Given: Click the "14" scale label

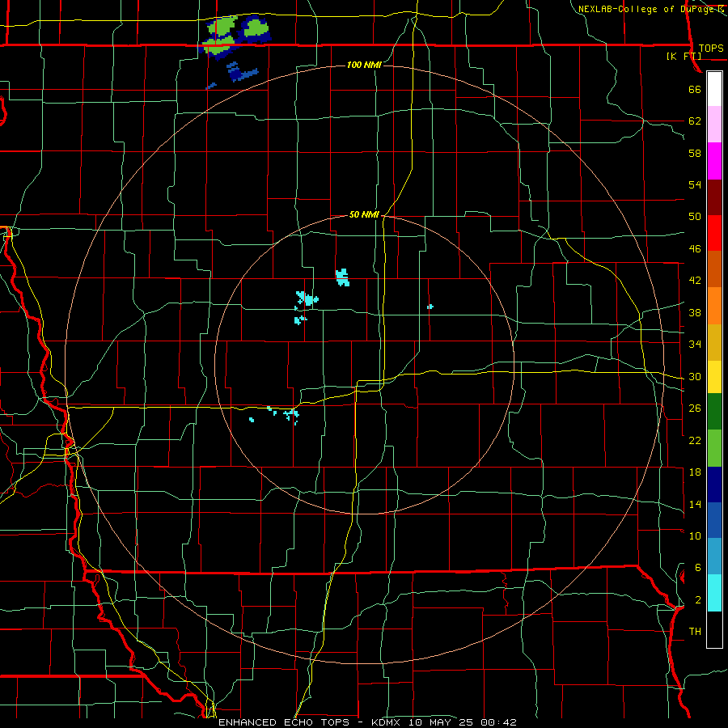Looking at the screenshot, I should [695, 504].
